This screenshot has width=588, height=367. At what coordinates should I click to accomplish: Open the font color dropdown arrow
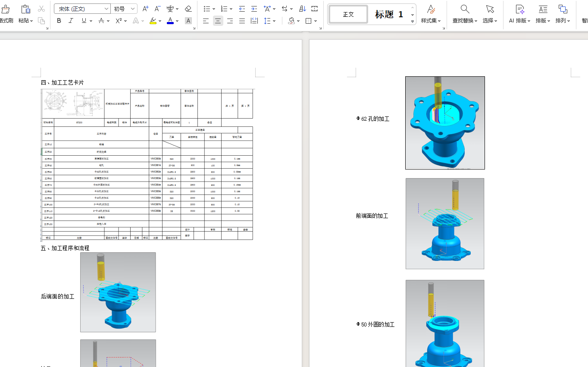click(177, 21)
